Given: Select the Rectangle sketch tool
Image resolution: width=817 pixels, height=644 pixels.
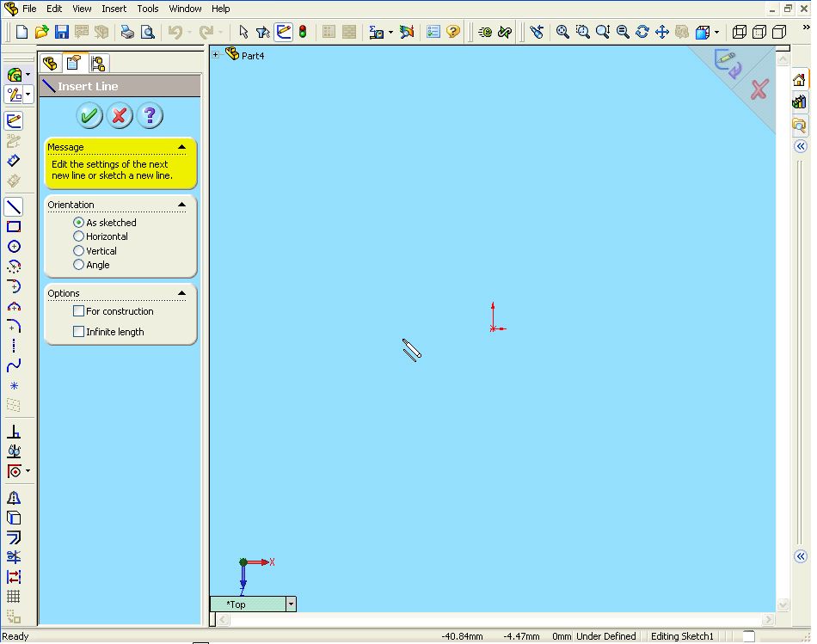Looking at the screenshot, I should click(14, 227).
